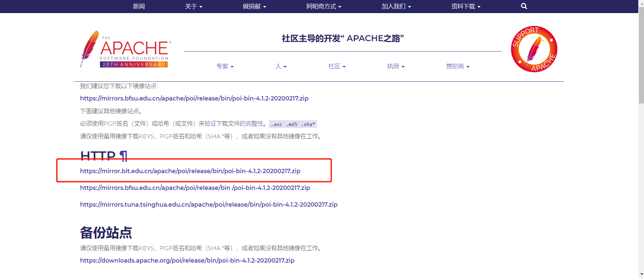Click the search magnifier icon
644x278 pixels.
[524, 6]
